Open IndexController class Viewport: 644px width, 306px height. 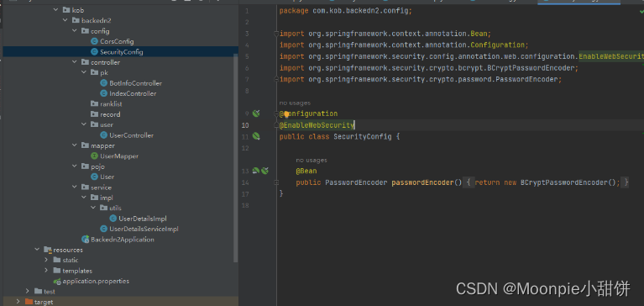[x=133, y=93]
